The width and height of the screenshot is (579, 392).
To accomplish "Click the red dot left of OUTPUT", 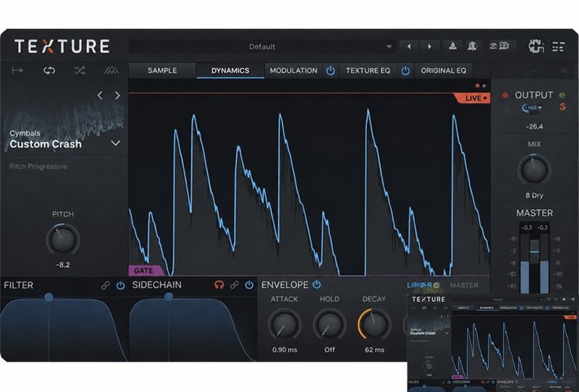I will [x=505, y=95].
